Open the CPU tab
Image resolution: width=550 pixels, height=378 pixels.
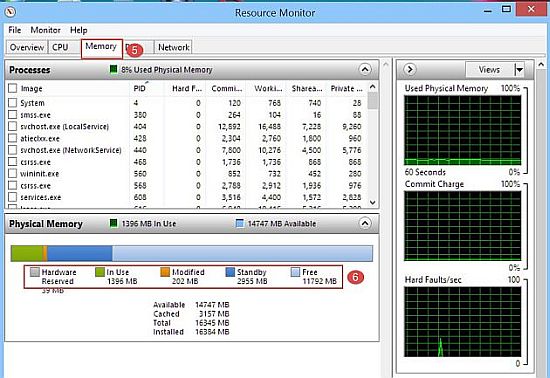pyautogui.click(x=60, y=47)
